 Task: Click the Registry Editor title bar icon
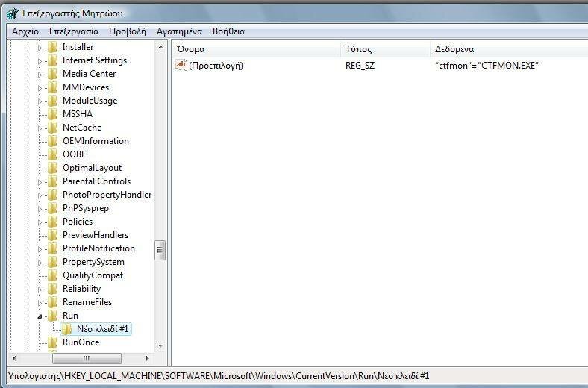click(x=12, y=13)
